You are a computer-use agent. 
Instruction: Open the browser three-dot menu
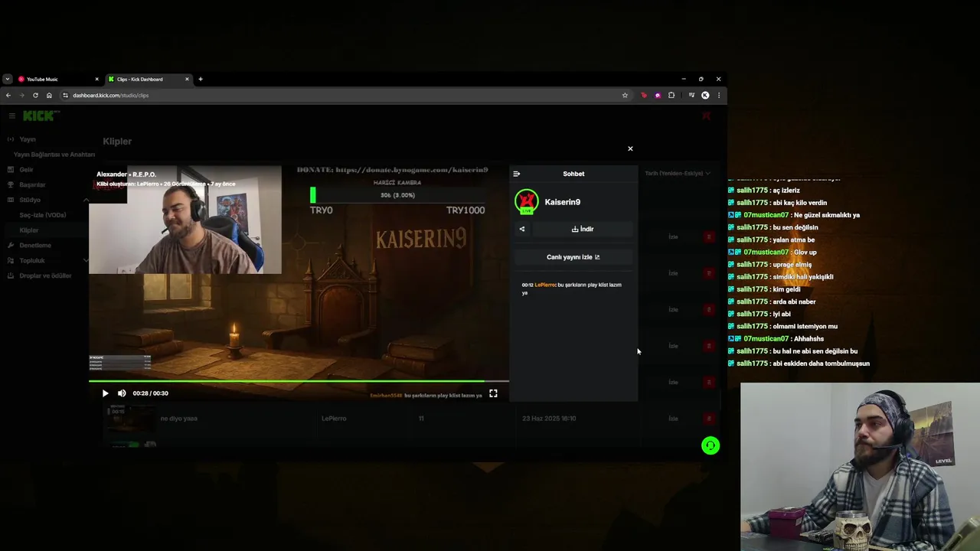(x=718, y=96)
